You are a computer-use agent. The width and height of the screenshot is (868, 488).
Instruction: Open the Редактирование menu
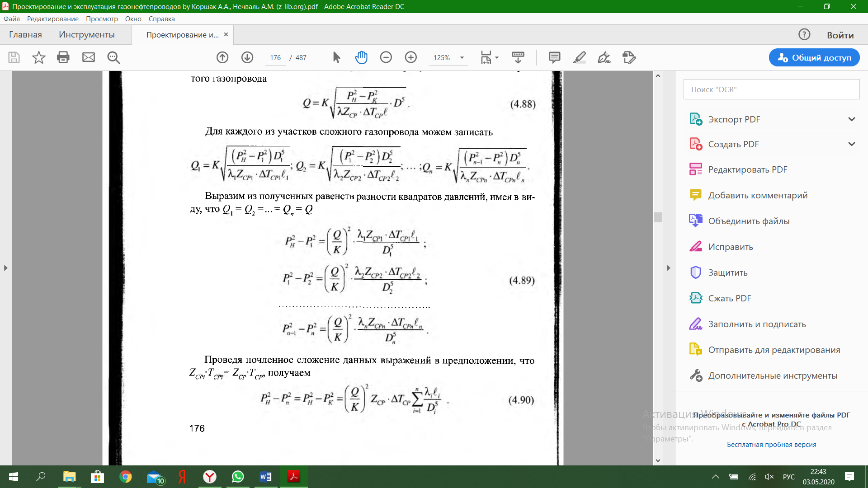point(52,19)
